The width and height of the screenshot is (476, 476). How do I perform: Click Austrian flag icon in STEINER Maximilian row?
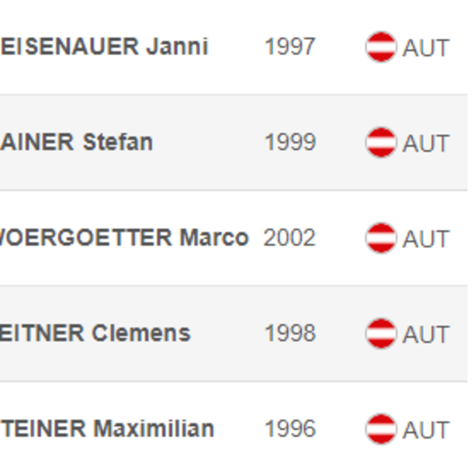381,429
